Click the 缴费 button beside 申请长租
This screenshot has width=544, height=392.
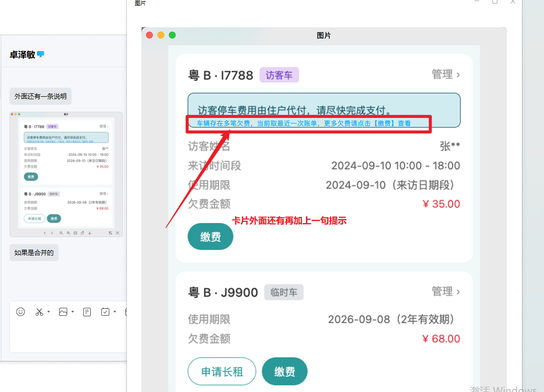tap(284, 371)
